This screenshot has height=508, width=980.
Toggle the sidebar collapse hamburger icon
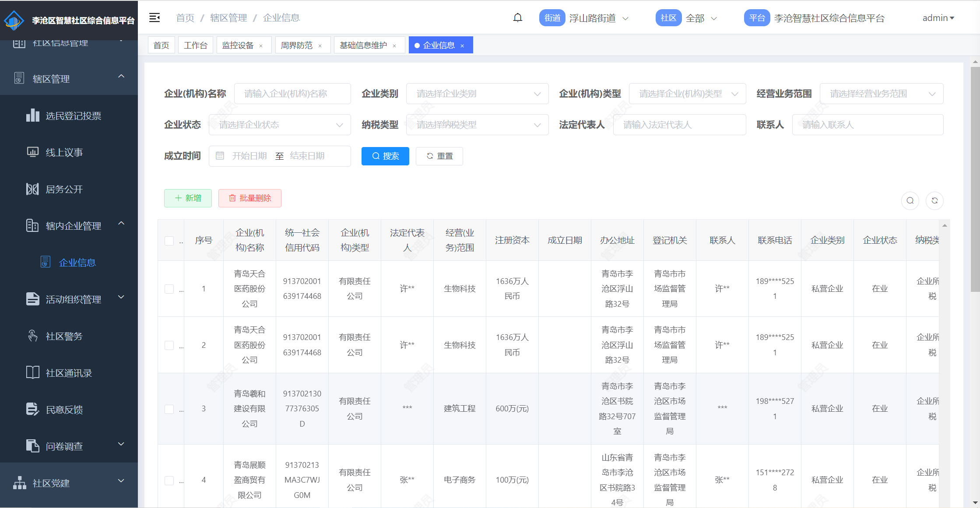pyautogui.click(x=155, y=18)
